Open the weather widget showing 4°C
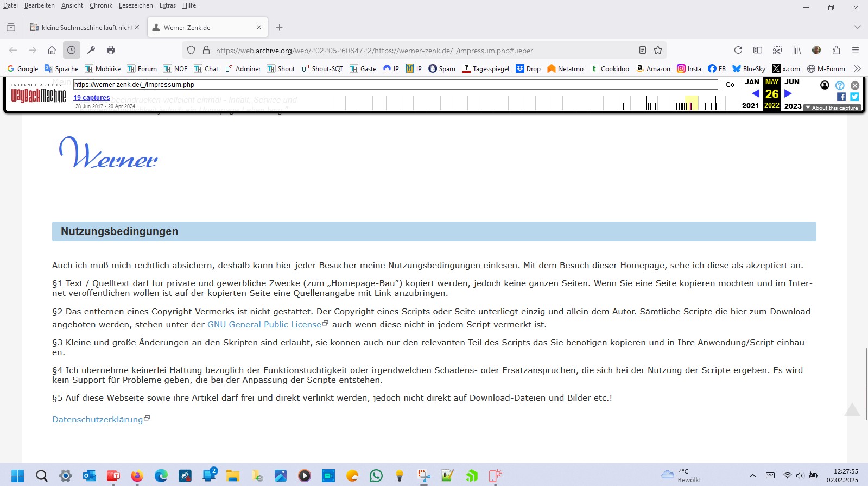This screenshot has height=486, width=868. click(x=682, y=476)
